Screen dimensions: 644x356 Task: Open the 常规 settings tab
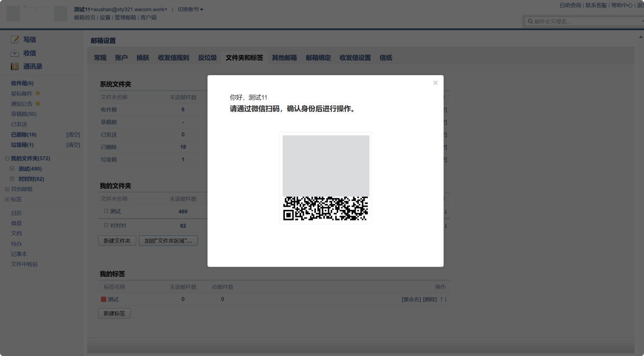click(100, 58)
